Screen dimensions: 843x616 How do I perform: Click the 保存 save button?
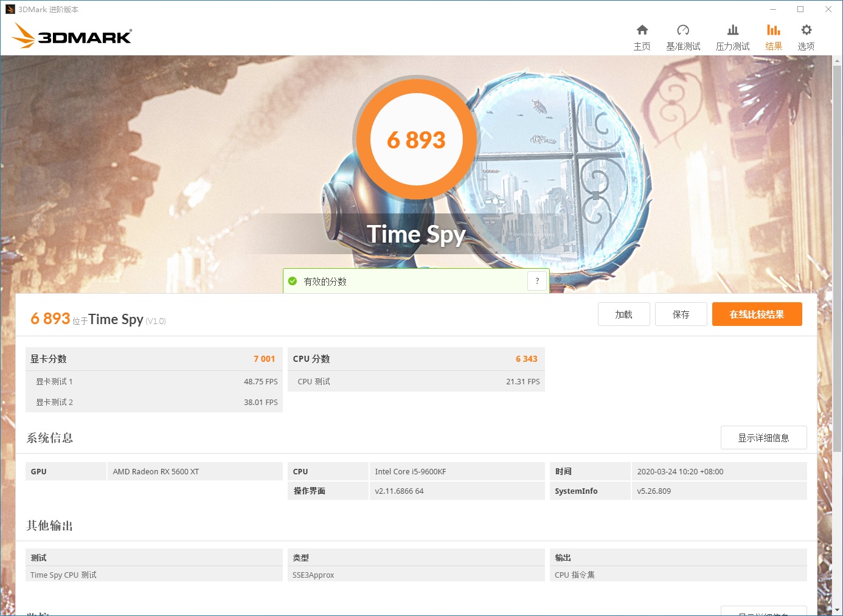(x=681, y=314)
